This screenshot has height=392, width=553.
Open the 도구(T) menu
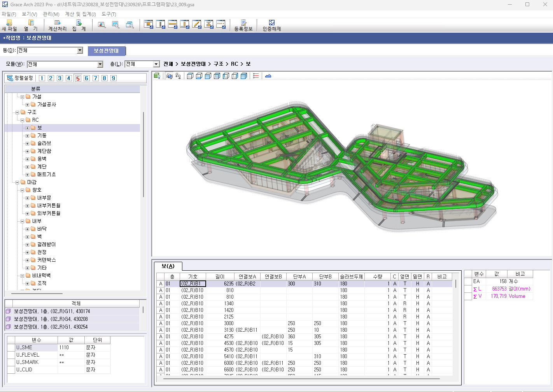pos(109,14)
